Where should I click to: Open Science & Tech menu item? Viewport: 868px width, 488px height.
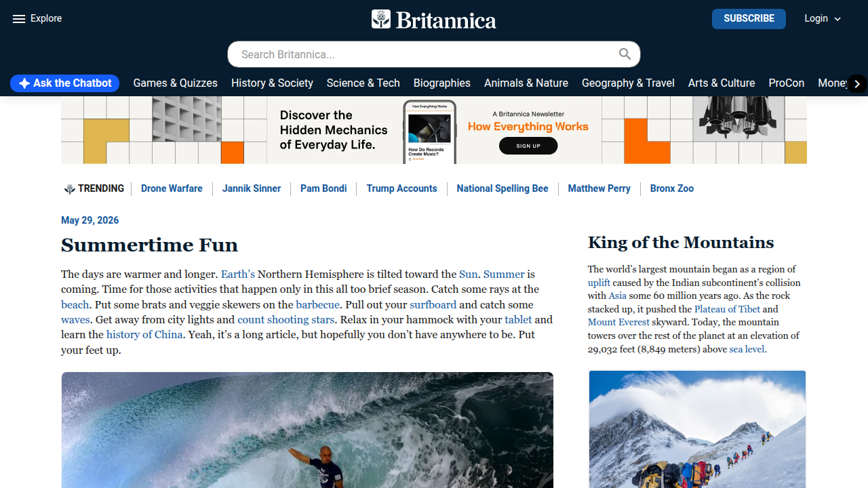click(363, 83)
